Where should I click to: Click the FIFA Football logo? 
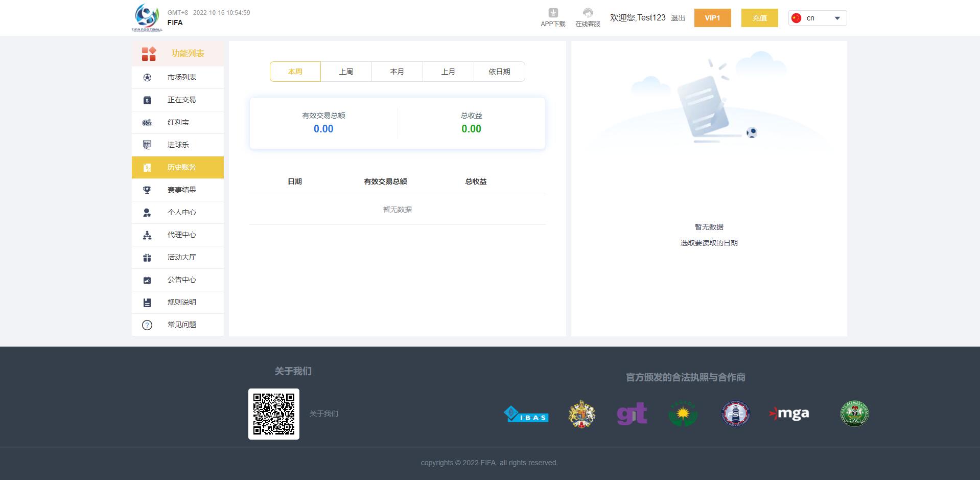(x=147, y=18)
